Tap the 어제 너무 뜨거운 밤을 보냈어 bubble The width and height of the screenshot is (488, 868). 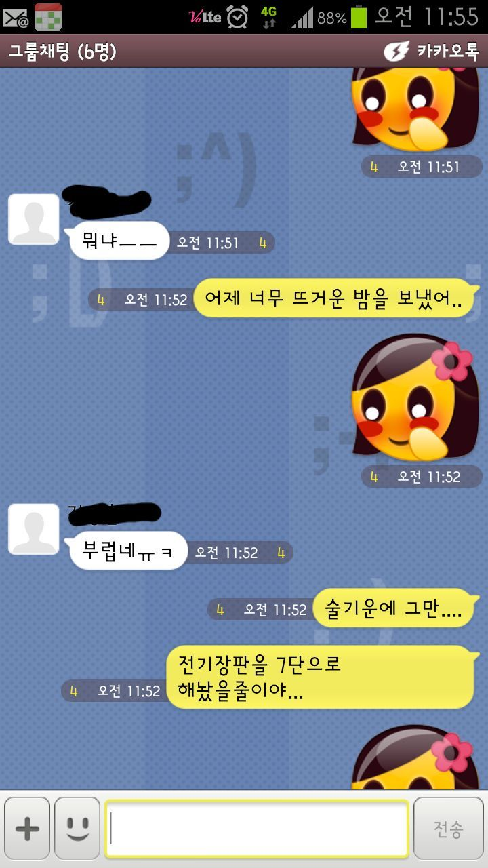[333, 298]
